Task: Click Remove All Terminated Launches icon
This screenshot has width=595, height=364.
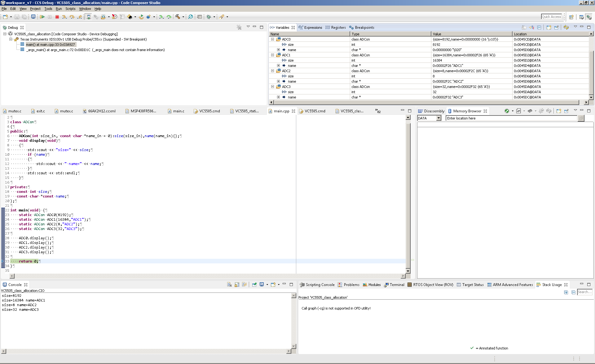Action: point(239,28)
